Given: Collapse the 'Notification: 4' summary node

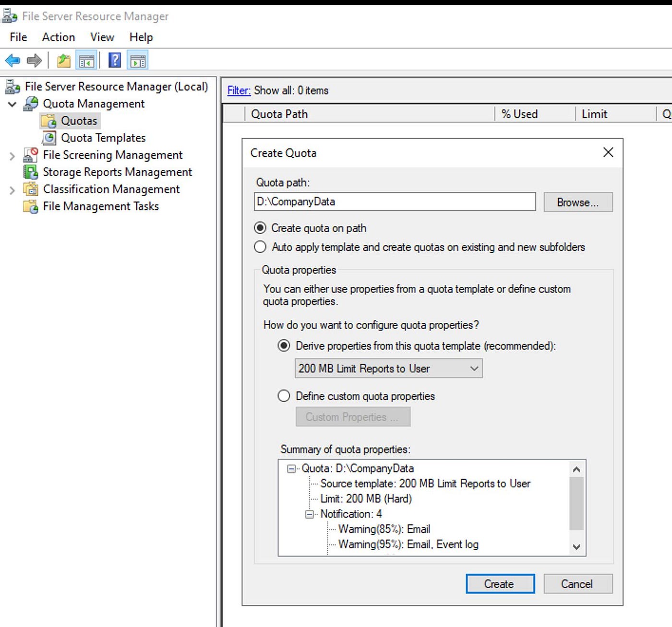Looking at the screenshot, I should 310,514.
